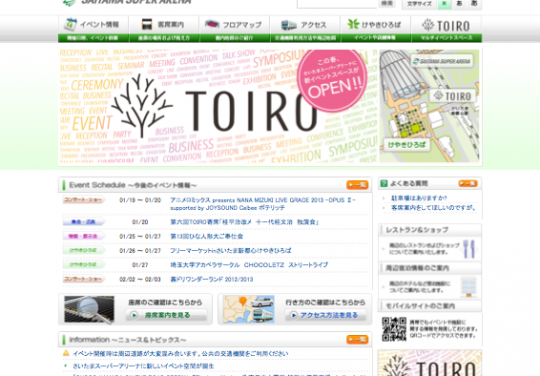Click the yellow warning triangle icon
540x376 pixels.
point(66,353)
